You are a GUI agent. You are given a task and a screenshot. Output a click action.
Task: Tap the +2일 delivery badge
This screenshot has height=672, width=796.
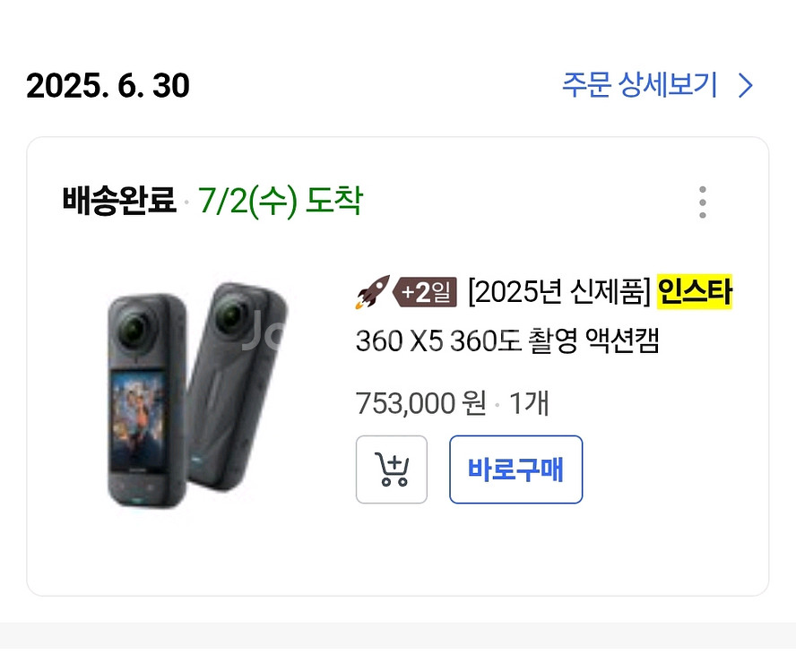point(425,293)
